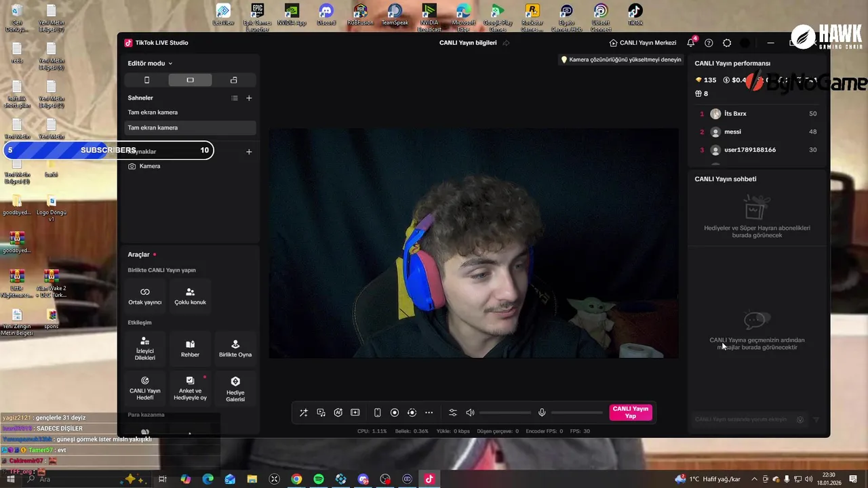This screenshot has width=868, height=488.
Task: Expand system tray hidden icons chevron
Action: [x=754, y=479]
